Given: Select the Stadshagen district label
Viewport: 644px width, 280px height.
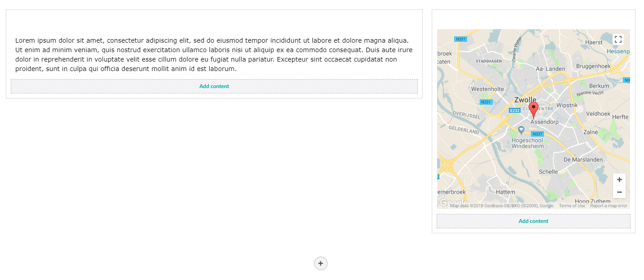Looking at the screenshot, I should click(489, 61).
